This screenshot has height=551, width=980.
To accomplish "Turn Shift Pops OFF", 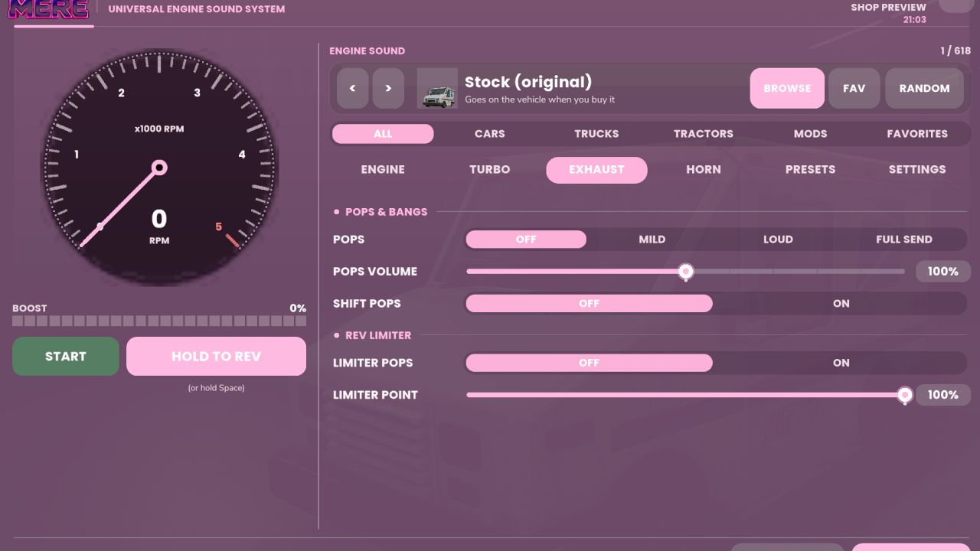I will 590,304.
